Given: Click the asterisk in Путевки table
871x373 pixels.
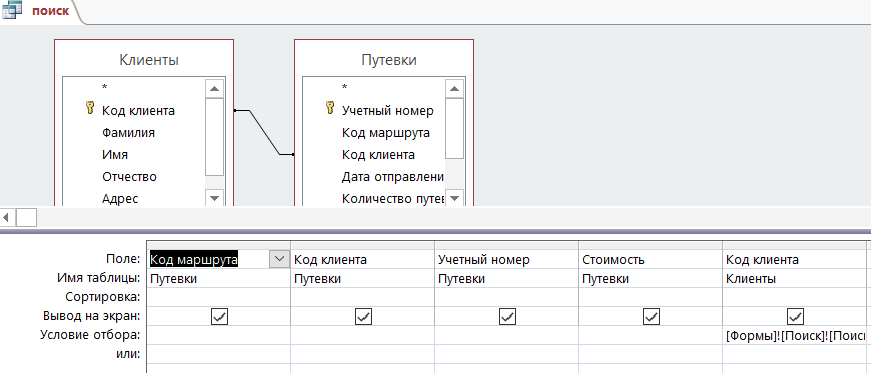Looking at the screenshot, I should click(x=344, y=87).
